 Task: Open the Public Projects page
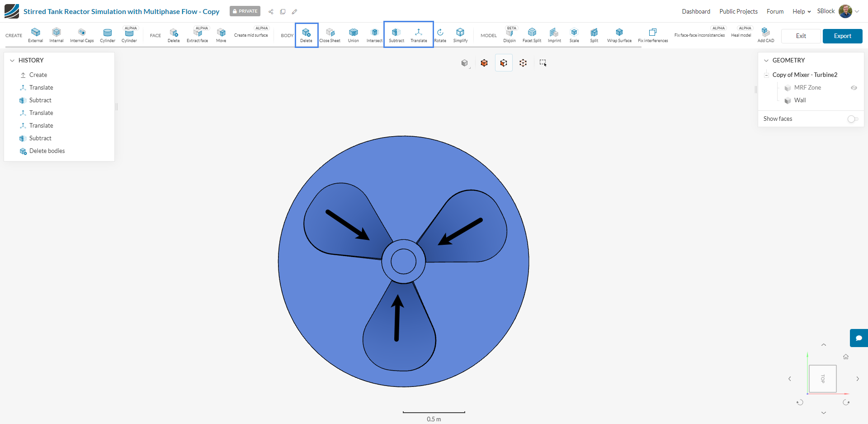[738, 11]
